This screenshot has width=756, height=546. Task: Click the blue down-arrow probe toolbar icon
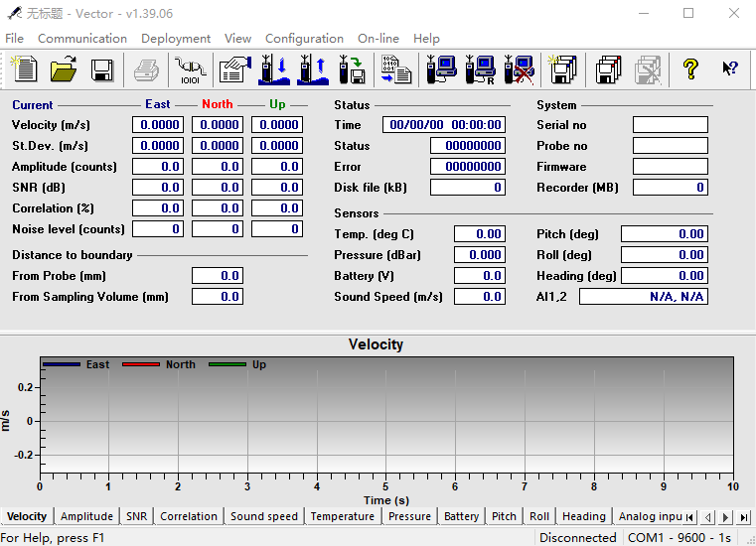273,69
